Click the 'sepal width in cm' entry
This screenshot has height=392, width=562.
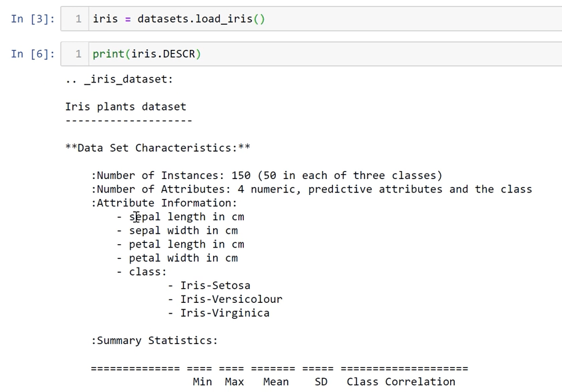(183, 230)
